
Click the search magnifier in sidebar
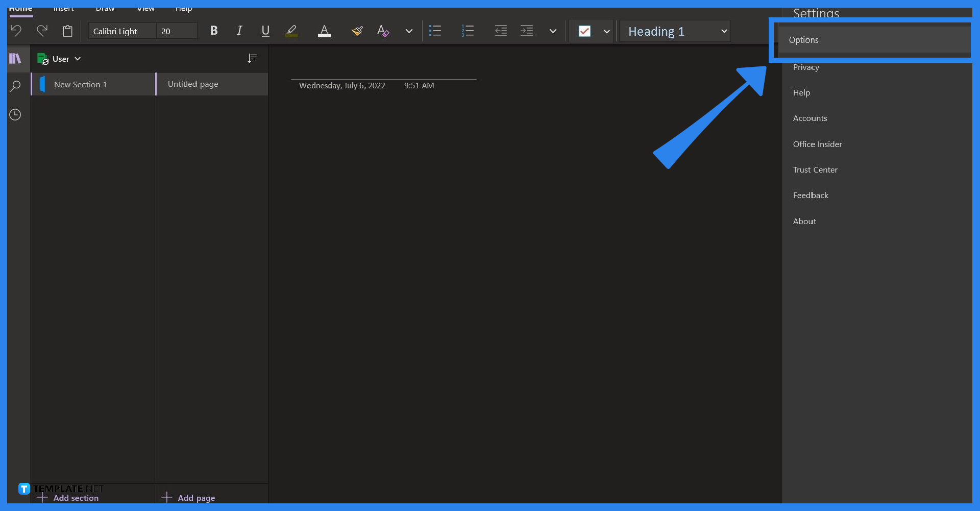pos(15,86)
